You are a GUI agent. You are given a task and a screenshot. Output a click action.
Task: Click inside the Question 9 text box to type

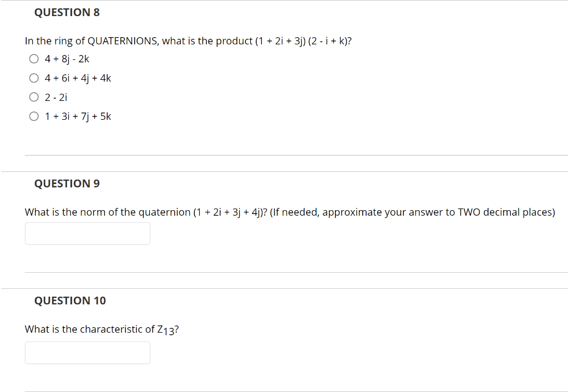(87, 233)
